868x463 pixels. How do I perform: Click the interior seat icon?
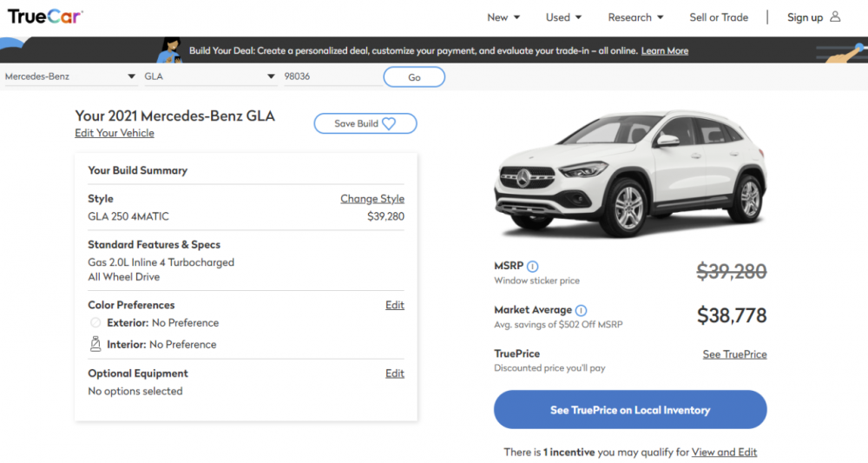(x=95, y=344)
